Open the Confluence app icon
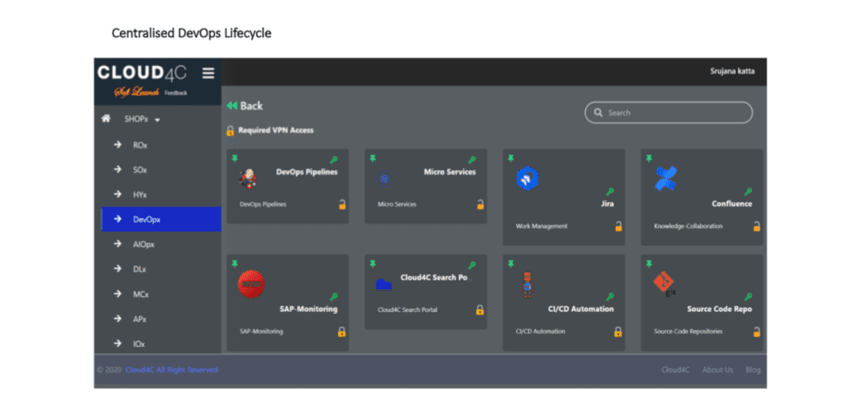 tap(666, 178)
